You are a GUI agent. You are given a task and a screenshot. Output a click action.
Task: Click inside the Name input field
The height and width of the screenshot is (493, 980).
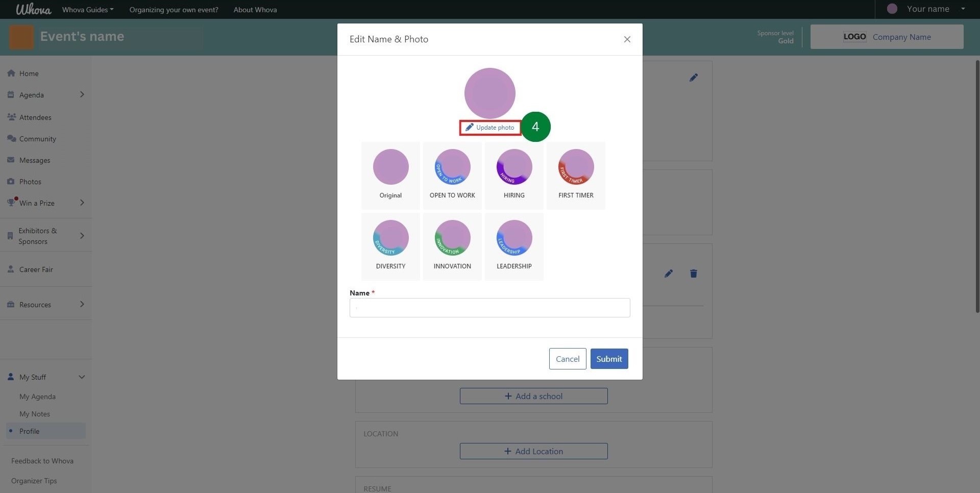pos(489,307)
